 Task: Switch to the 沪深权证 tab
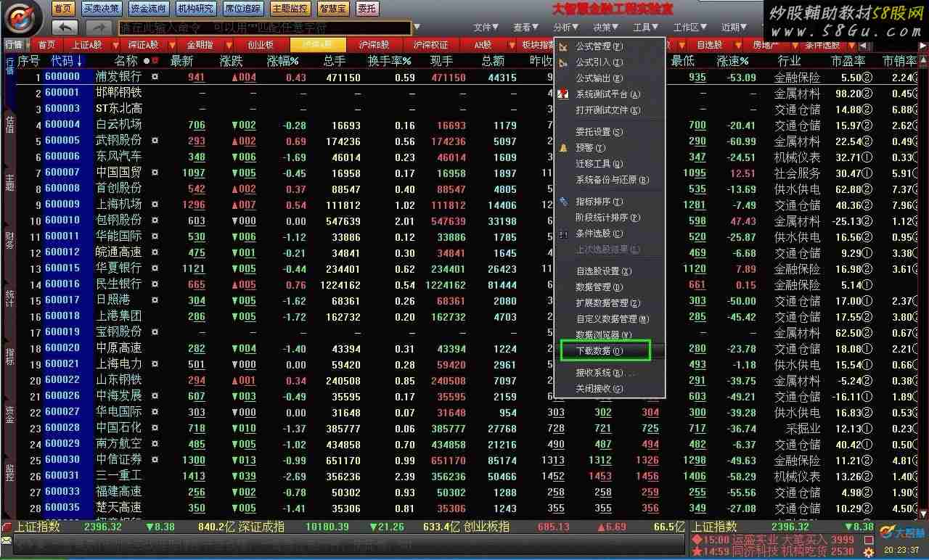(x=431, y=45)
